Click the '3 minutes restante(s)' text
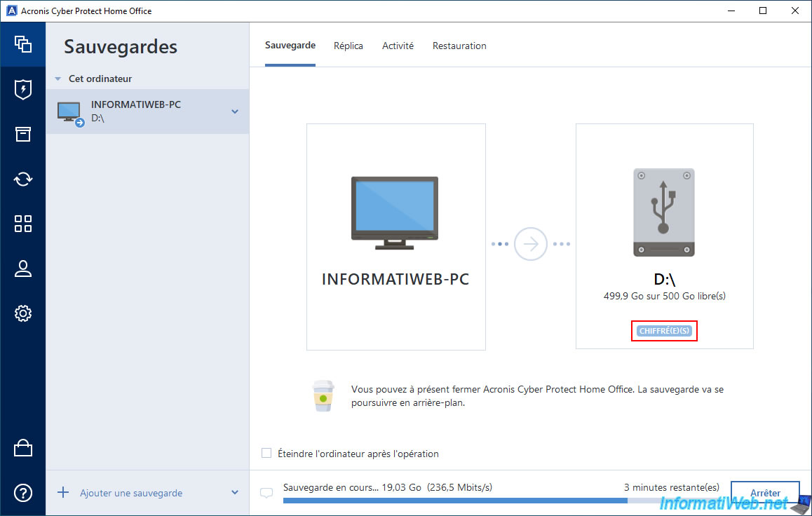The height and width of the screenshot is (516, 812). 671,487
